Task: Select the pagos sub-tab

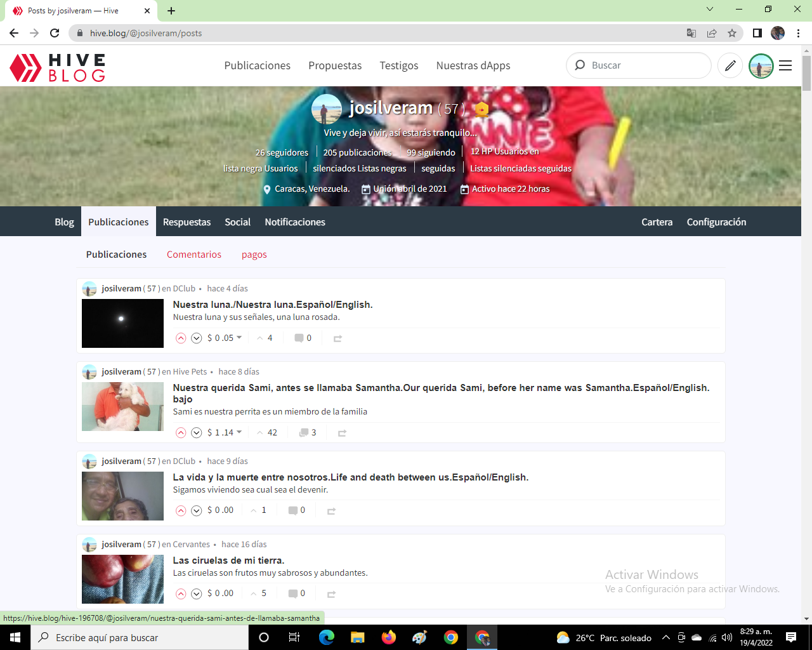Action: (x=254, y=254)
